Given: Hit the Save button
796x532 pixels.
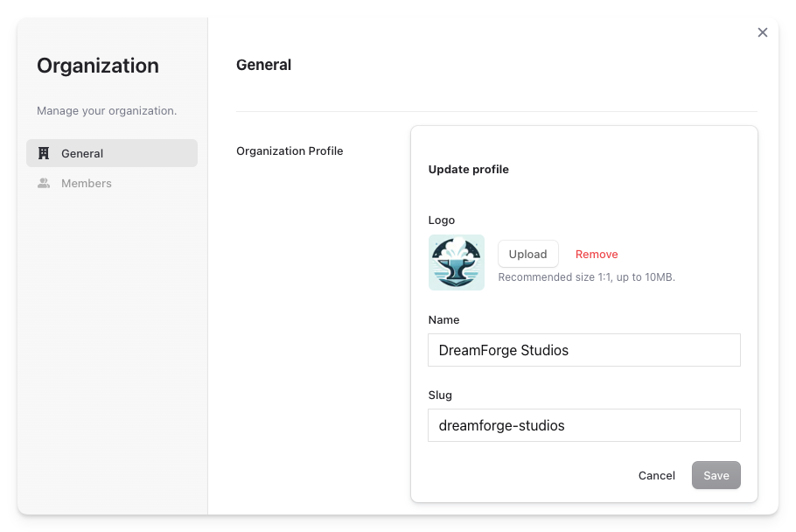Looking at the screenshot, I should 716,476.
